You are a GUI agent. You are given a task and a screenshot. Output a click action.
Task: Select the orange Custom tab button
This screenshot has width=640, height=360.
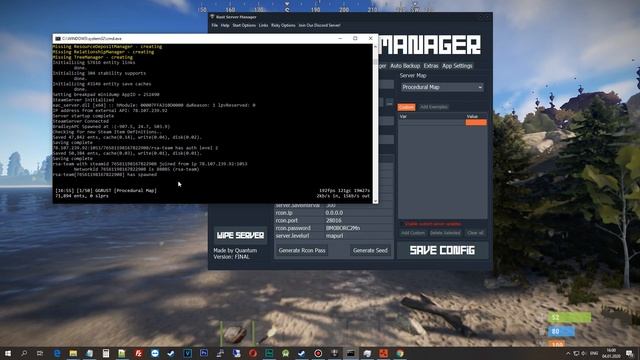(x=406, y=107)
